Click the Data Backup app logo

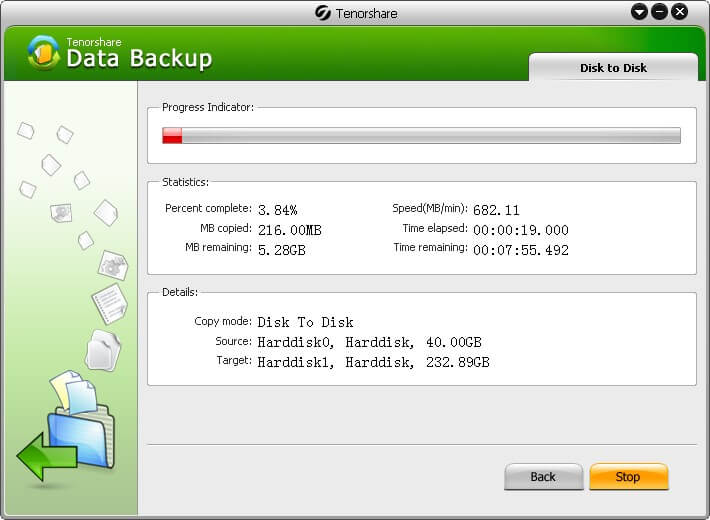43,53
